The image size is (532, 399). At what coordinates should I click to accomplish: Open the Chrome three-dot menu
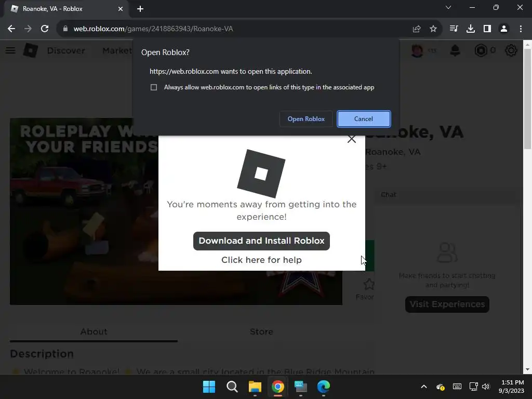(521, 29)
